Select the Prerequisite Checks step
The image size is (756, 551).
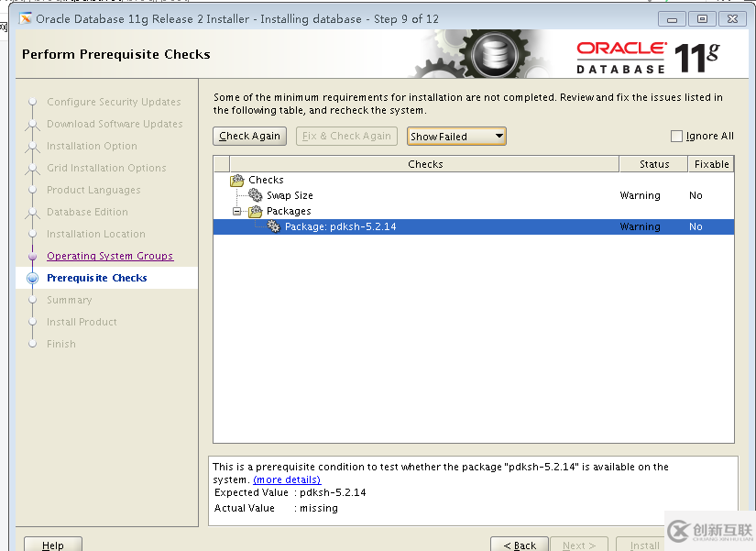[97, 278]
